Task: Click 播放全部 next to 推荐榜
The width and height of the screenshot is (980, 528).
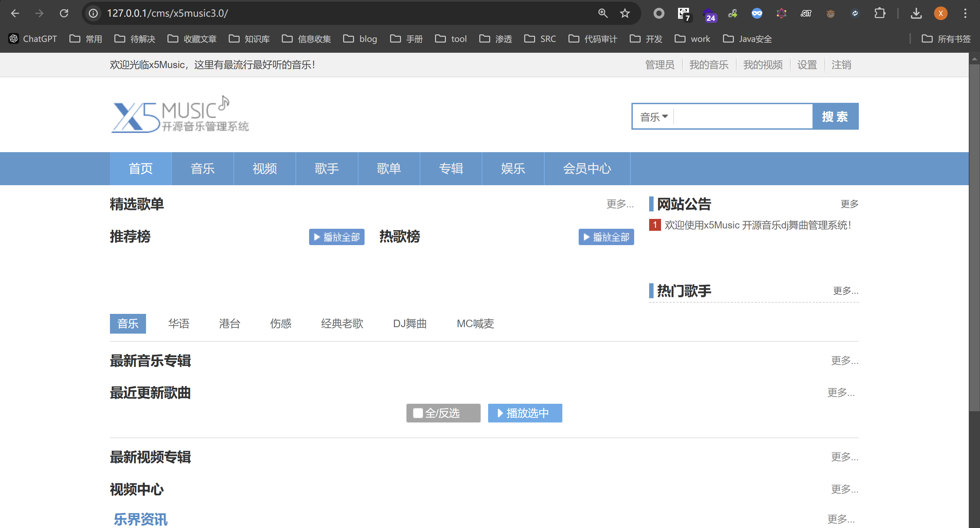Action: tap(337, 237)
